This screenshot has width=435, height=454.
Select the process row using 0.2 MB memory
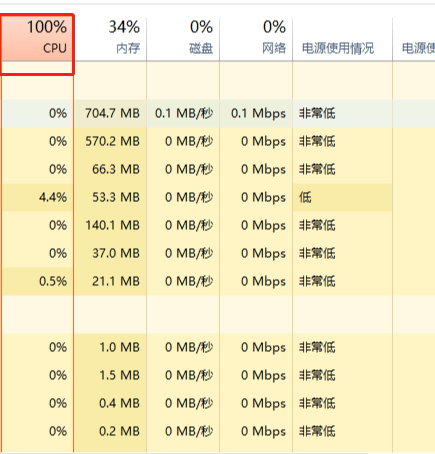click(217, 431)
